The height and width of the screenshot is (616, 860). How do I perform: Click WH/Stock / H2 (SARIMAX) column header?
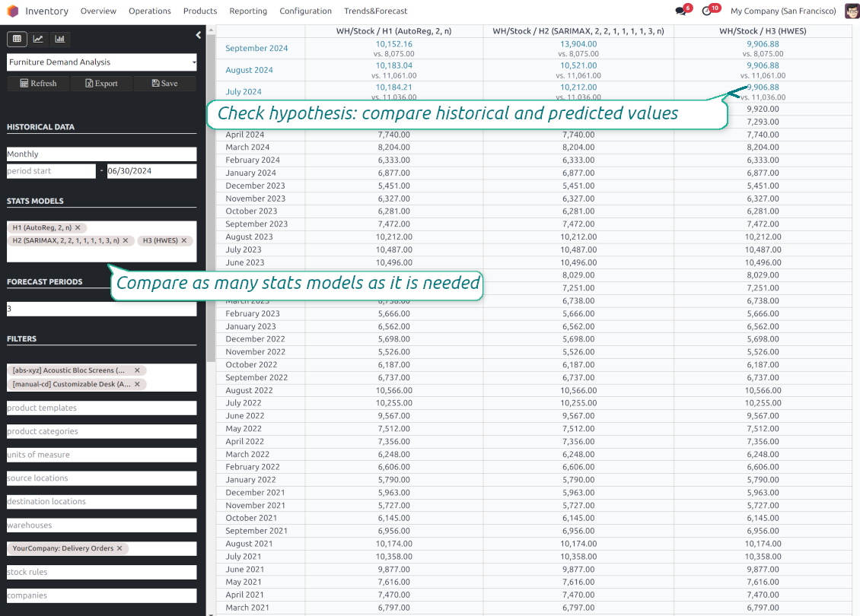tap(578, 31)
